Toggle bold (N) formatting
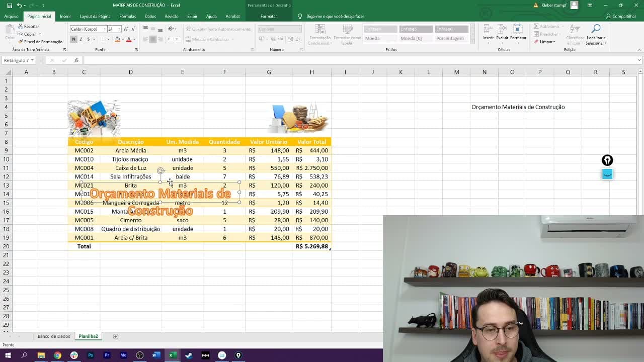 click(73, 39)
